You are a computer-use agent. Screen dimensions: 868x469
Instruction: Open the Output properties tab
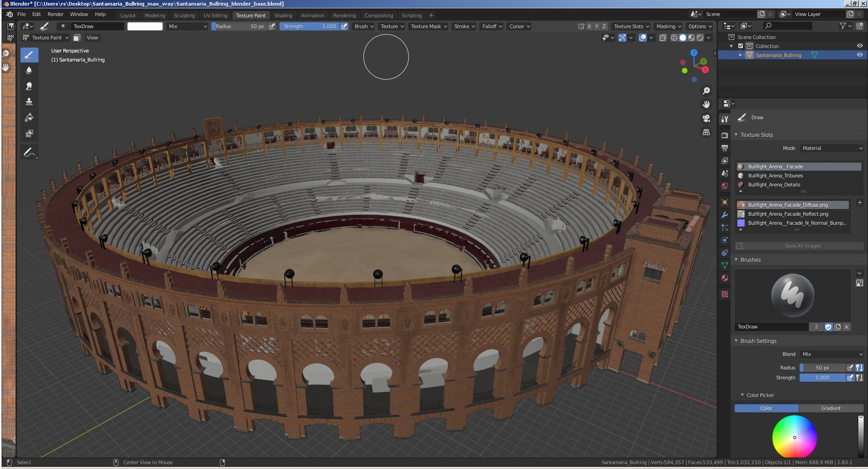coord(725,148)
